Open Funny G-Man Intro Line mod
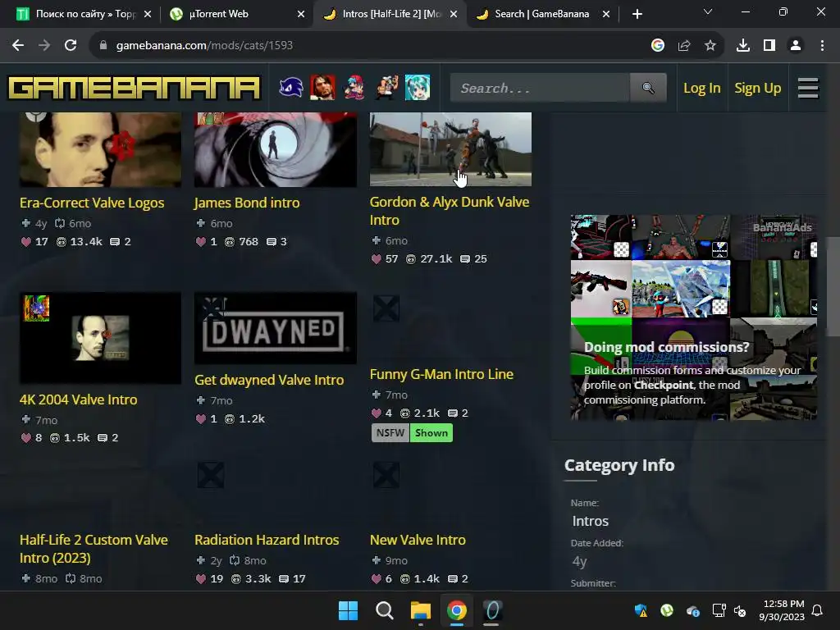 (441, 374)
